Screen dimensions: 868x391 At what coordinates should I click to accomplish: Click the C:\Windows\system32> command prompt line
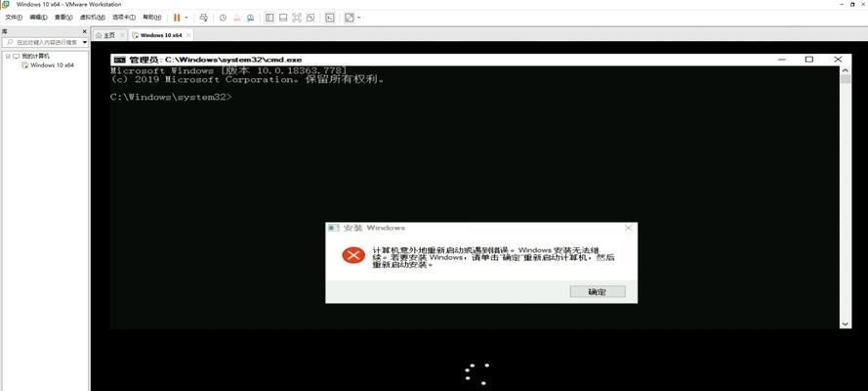pos(171,97)
